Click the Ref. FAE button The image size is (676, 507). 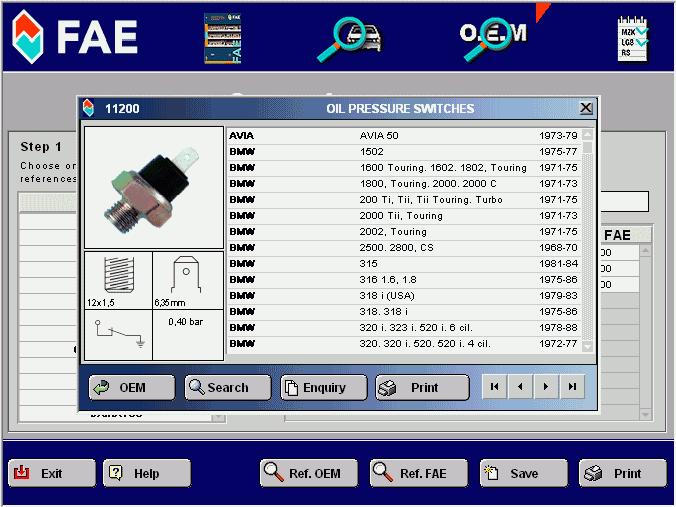(x=419, y=473)
